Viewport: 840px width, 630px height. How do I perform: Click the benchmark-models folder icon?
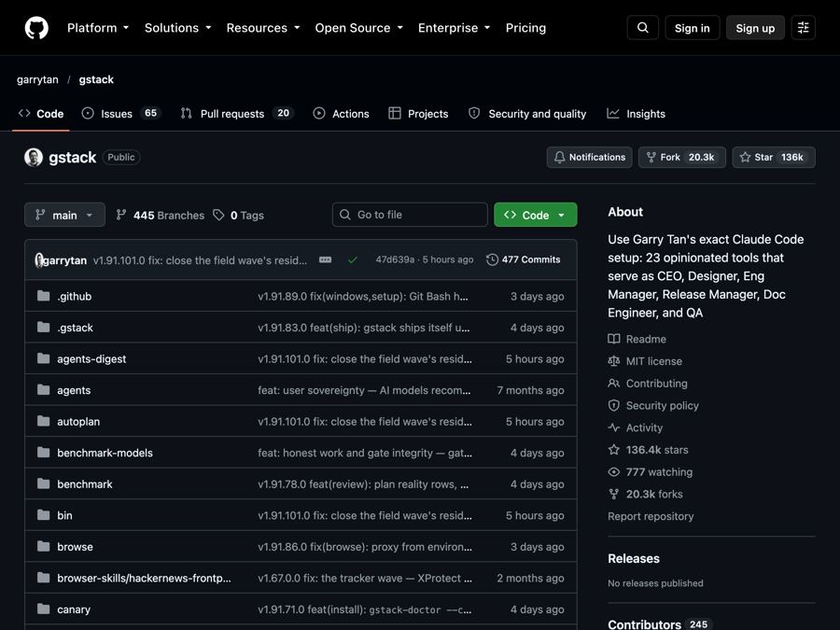[x=43, y=452]
